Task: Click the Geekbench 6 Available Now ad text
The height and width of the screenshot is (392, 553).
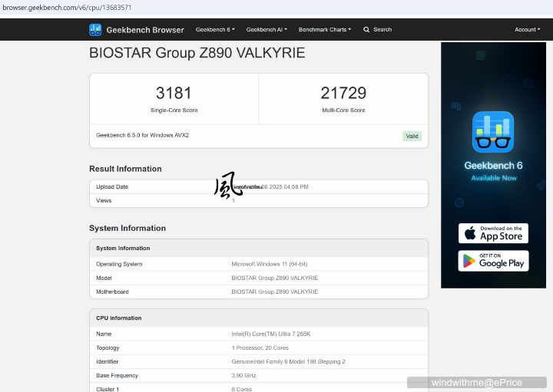Action: click(x=493, y=171)
